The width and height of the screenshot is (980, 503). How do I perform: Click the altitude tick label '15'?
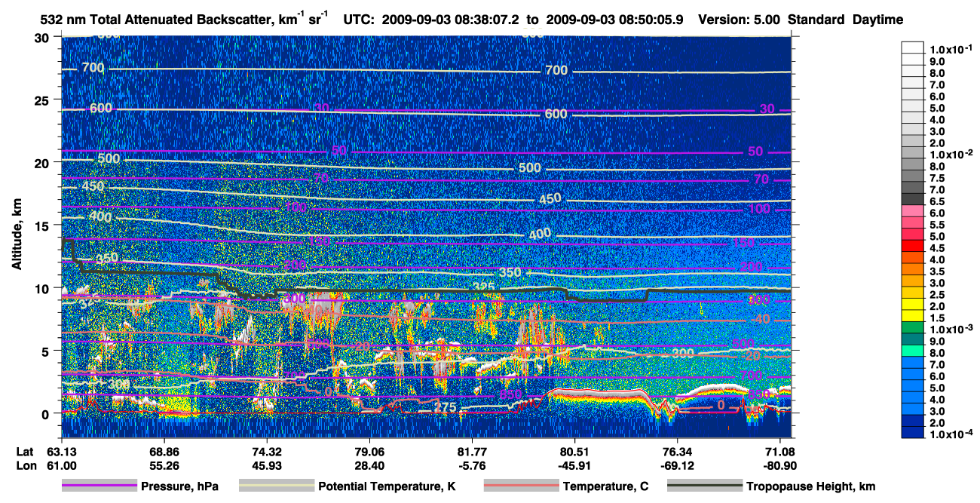click(x=43, y=225)
